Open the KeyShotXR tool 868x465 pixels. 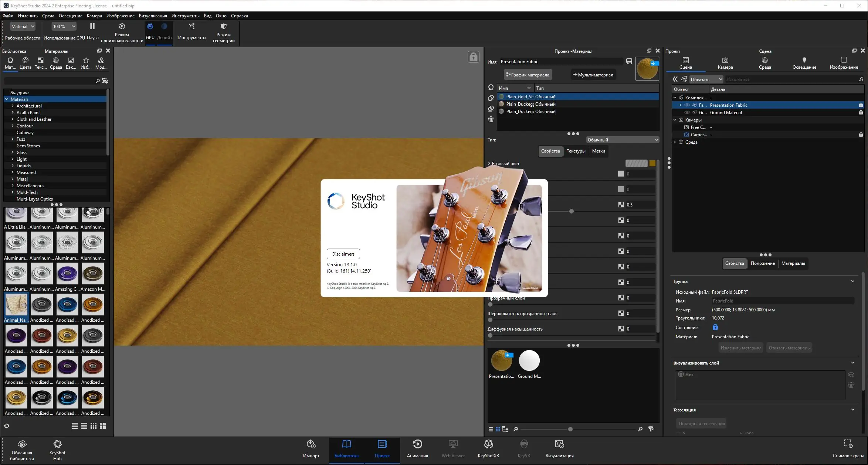click(488, 444)
